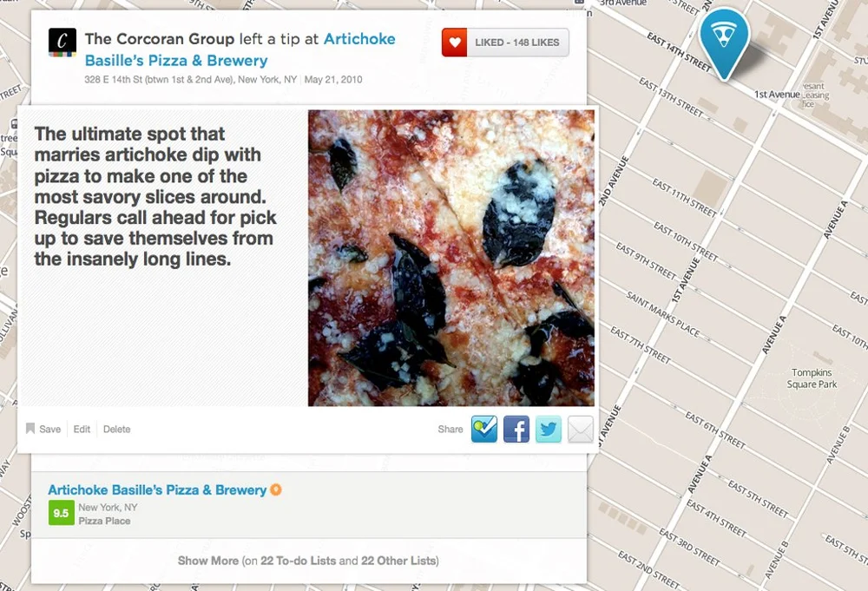Click the green 9.5 rating badge
This screenshot has height=591, width=868.
pos(62,513)
